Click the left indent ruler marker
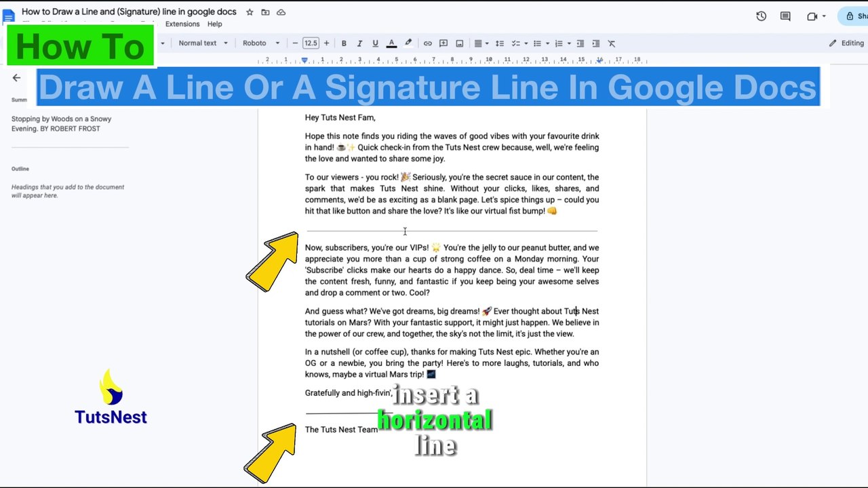Image resolution: width=868 pixels, height=488 pixels. pyautogui.click(x=304, y=60)
